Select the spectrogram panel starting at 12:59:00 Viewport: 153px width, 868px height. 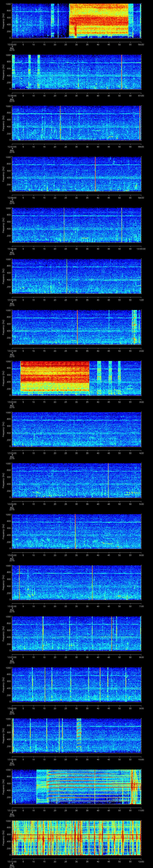tap(76, 225)
